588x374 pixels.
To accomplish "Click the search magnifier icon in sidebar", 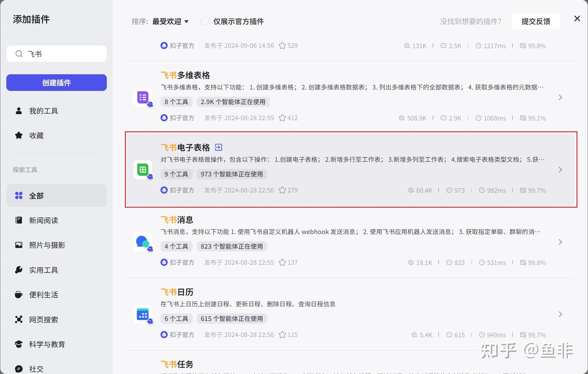I will coord(19,54).
